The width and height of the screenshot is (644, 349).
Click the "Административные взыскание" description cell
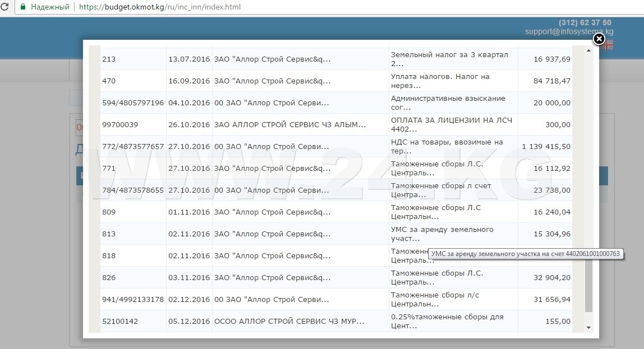pyautogui.click(x=448, y=103)
